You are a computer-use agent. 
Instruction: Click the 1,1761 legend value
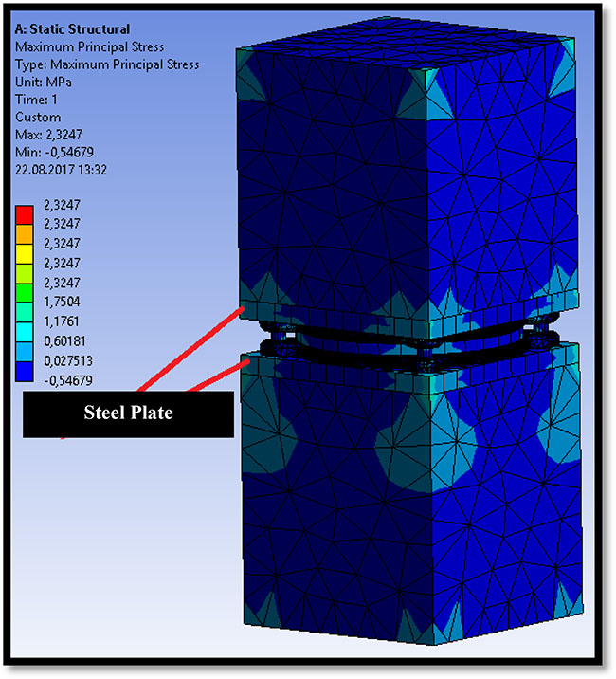pyautogui.click(x=63, y=321)
